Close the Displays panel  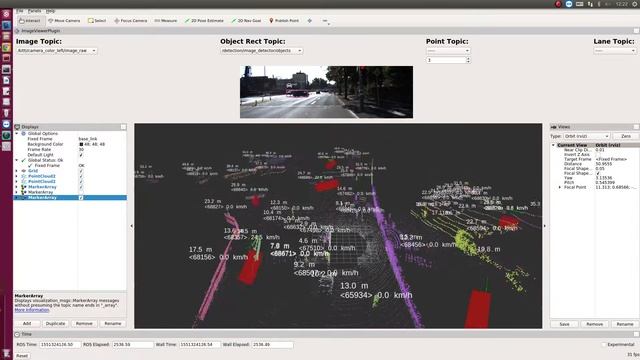[123, 127]
